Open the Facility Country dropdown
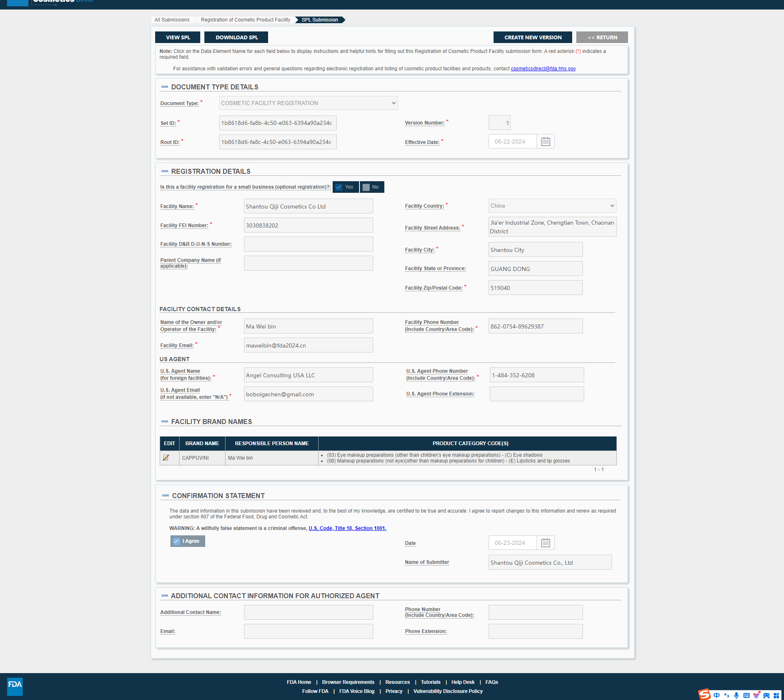The image size is (784, 700). [552, 206]
